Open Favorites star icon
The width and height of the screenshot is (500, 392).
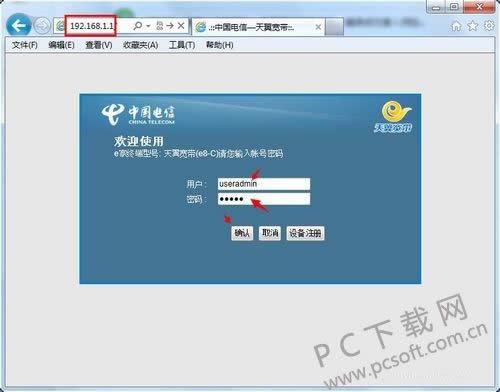472,26
